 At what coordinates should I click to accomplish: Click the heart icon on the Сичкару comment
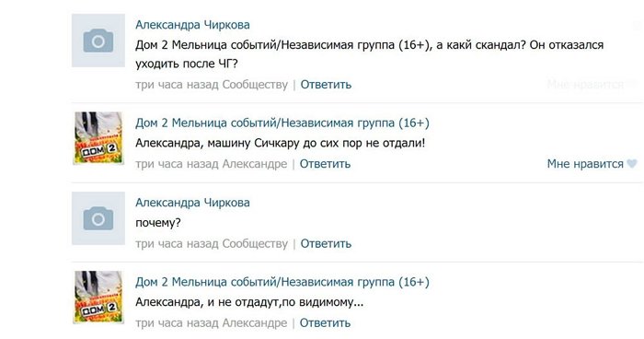point(632,164)
